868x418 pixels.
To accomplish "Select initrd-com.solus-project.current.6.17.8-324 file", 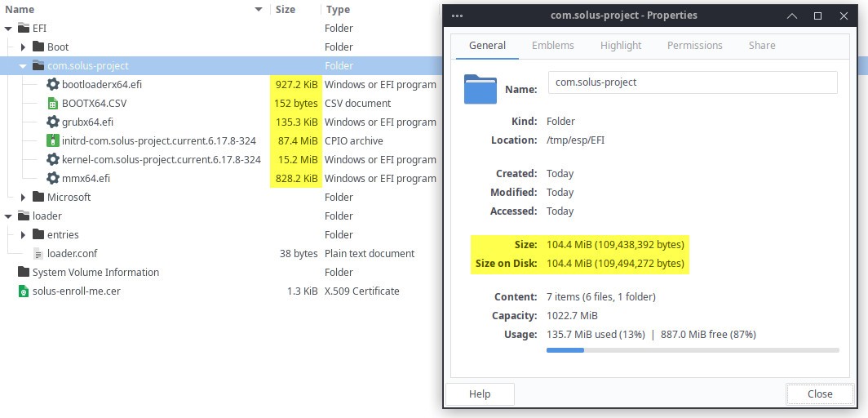I will [220, 141].
